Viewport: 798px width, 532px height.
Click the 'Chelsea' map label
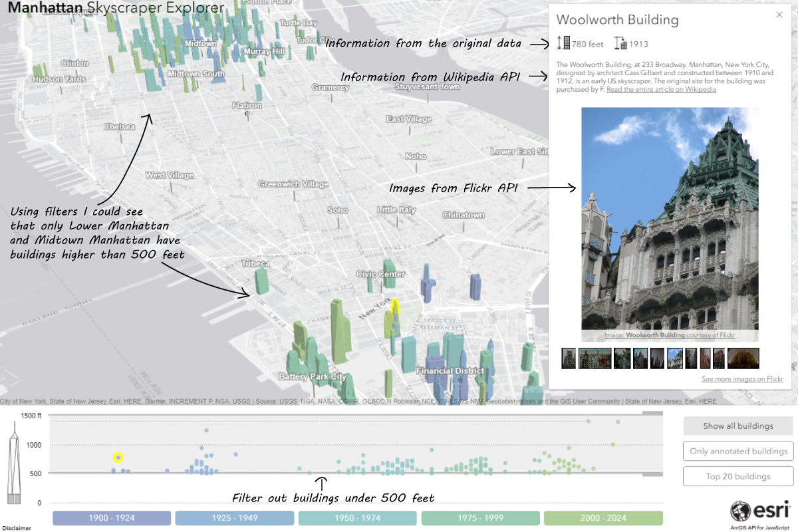pos(119,126)
